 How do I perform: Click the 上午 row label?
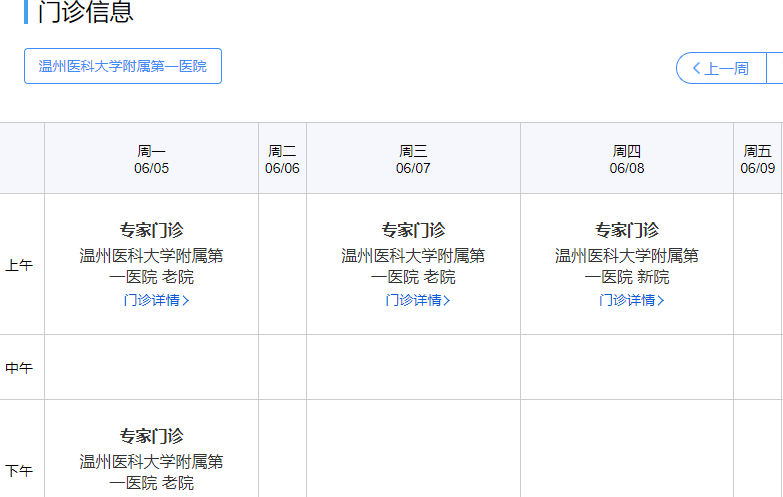pos(20,265)
